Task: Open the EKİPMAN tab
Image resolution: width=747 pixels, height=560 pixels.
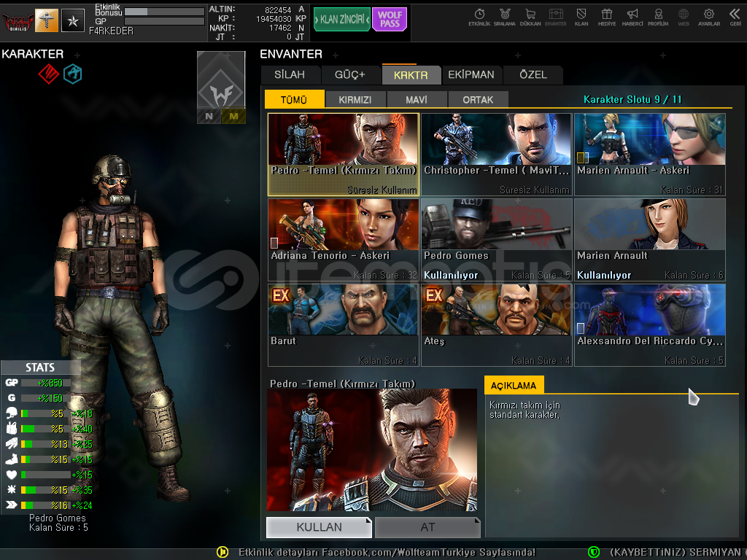Action: (471, 75)
